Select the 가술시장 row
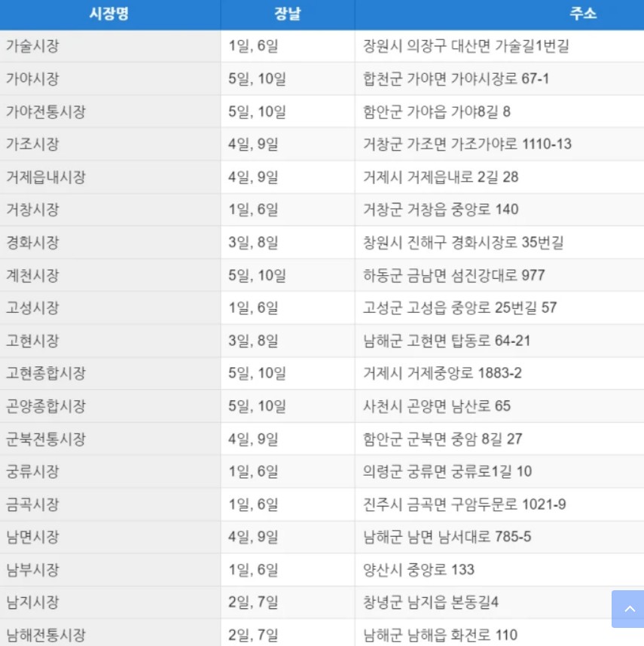Viewport: 644px width, 646px height. click(x=109, y=47)
